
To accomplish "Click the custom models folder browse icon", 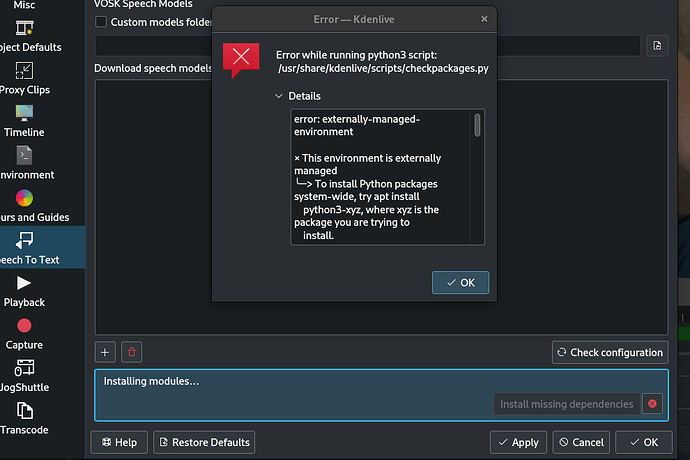I will point(657,46).
